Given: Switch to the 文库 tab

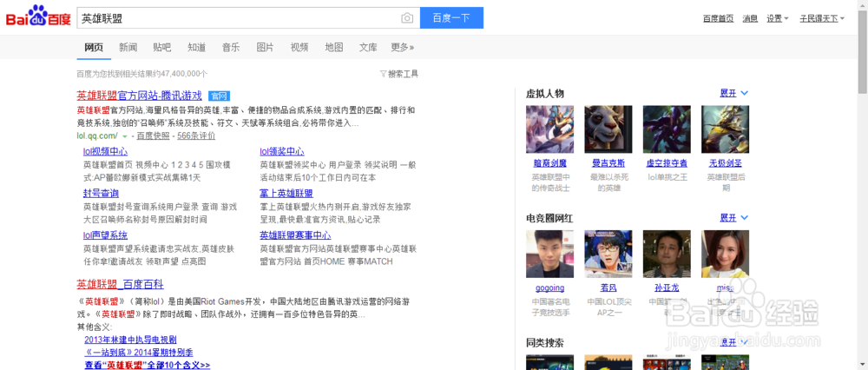Looking at the screenshot, I should click(368, 47).
